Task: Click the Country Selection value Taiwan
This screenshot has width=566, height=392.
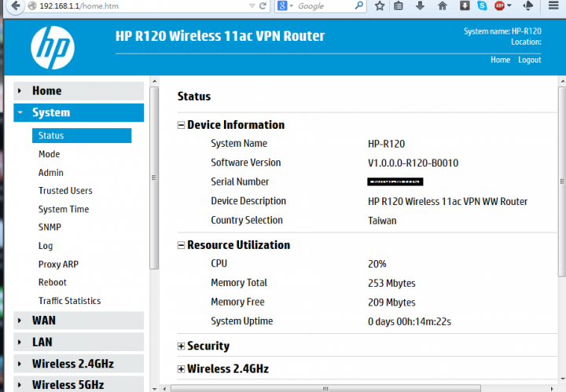Action: (382, 221)
